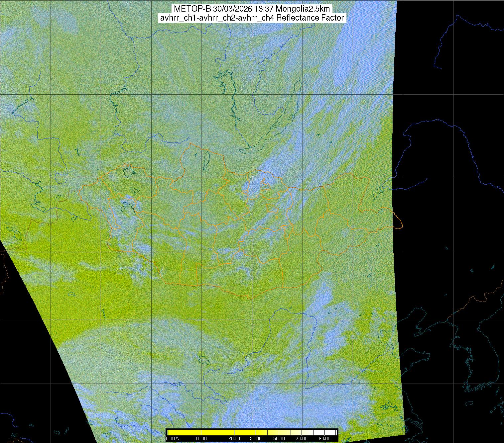Click the "50.00" colour scale label

(x=280, y=439)
